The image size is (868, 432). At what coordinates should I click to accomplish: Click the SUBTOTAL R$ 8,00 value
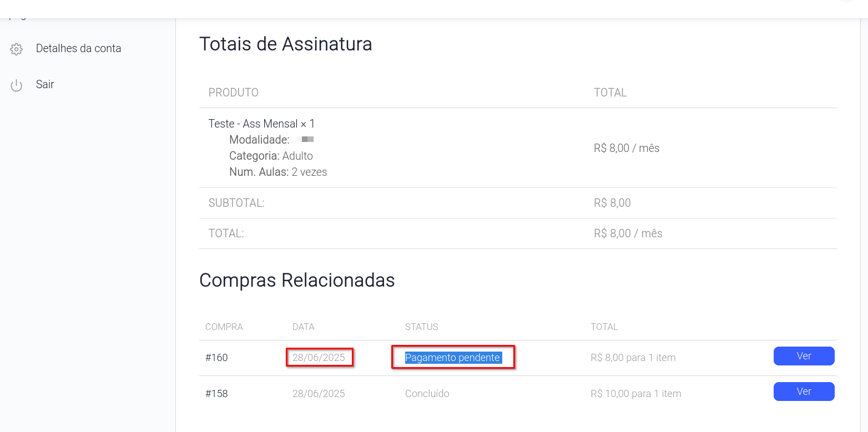(x=612, y=203)
